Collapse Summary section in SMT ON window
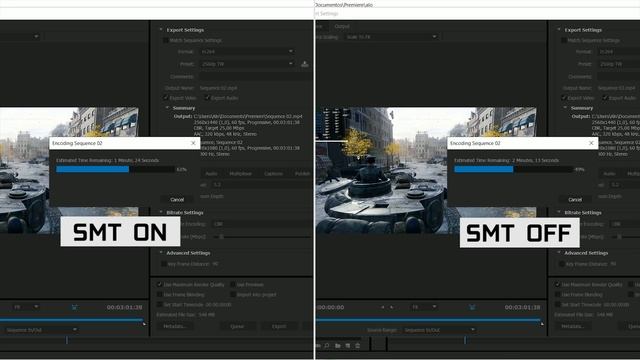Screen dimensions: 640x360 pyautogui.click(x=167, y=108)
